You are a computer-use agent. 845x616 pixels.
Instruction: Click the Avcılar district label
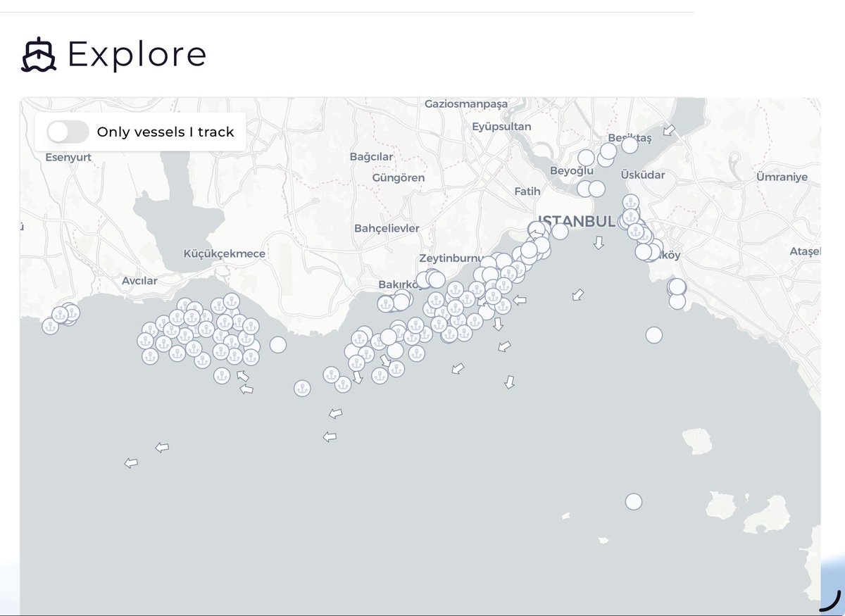pos(139,281)
